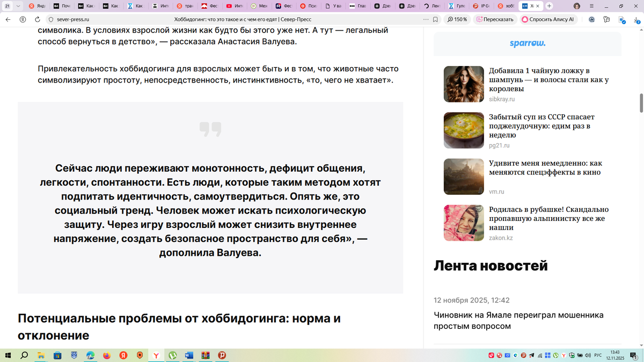Click the curly hair ad thumbnail

point(464,84)
